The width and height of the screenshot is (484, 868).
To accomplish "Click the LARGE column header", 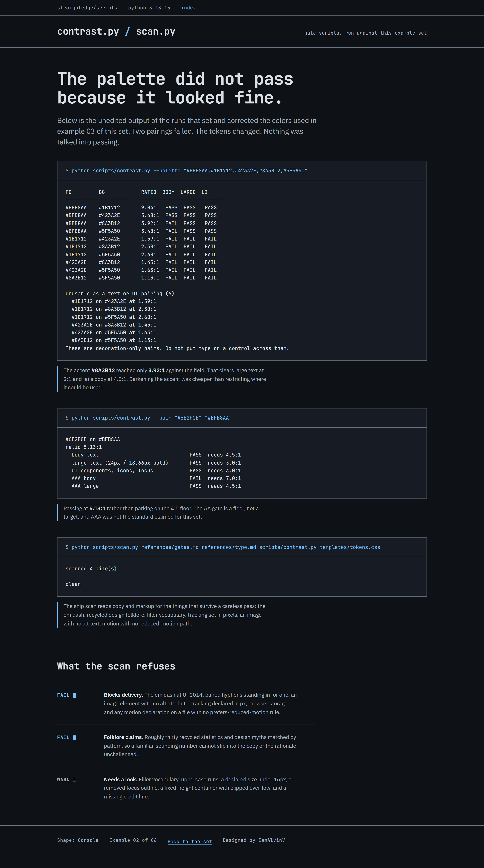I will click(188, 192).
